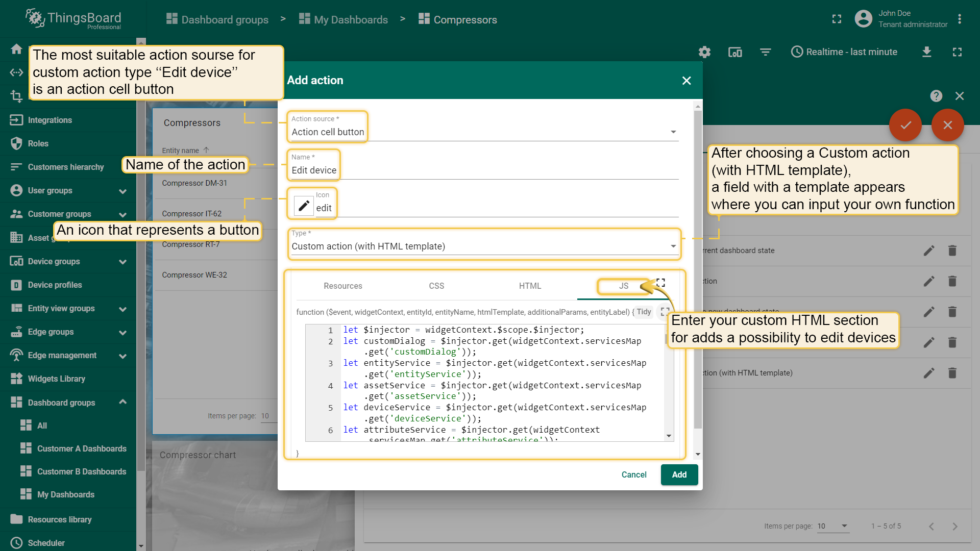Open Customer A Dashboards
This screenshot has width=980, height=551.
click(68, 448)
